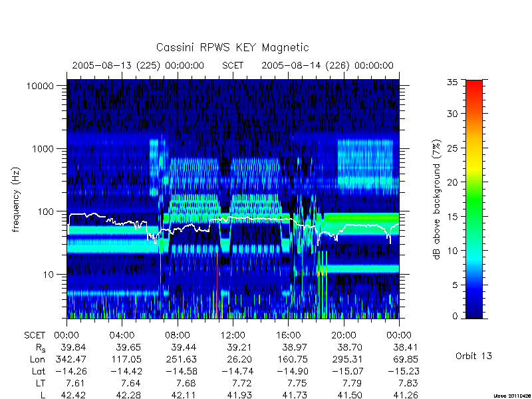Screen dimensions: 532x399
Task: Click the 30 value on color scale
Action: 452,114
